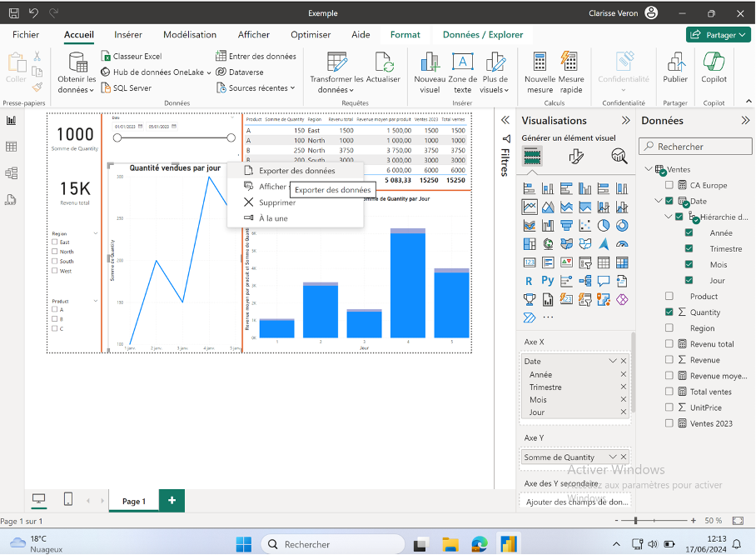
Task: Uncheck the Année field checkbox
Action: coord(689,232)
